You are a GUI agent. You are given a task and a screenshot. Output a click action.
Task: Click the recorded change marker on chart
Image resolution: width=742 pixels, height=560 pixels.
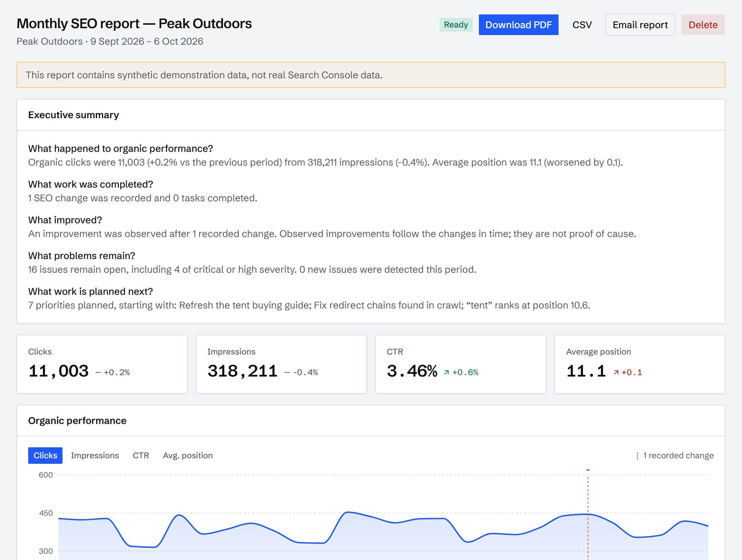click(588, 470)
